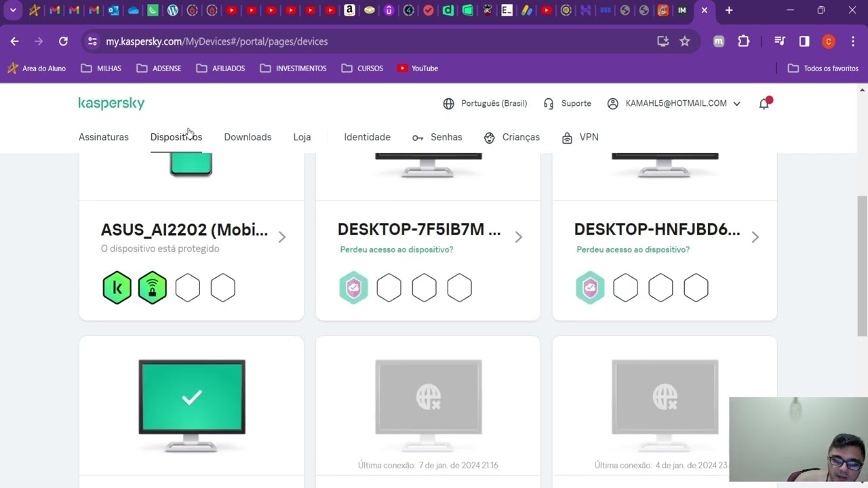
Task: Open Chrome profile avatar C
Action: click(x=829, y=41)
